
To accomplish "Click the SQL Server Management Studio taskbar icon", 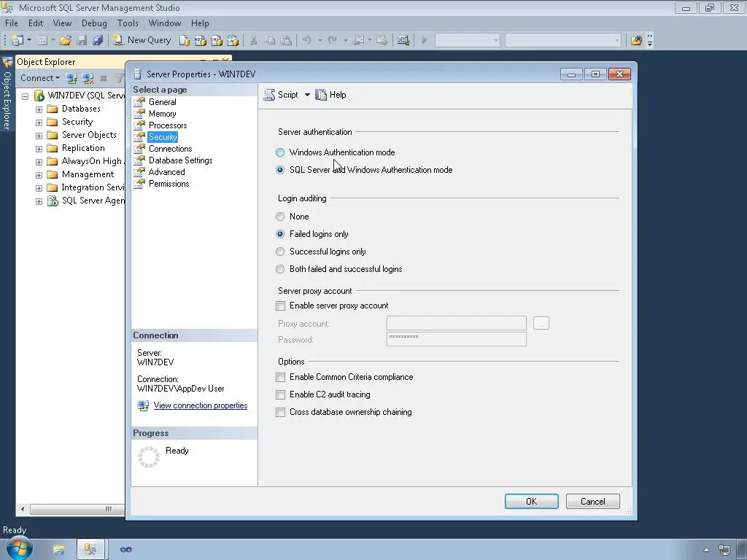I will pyautogui.click(x=90, y=548).
